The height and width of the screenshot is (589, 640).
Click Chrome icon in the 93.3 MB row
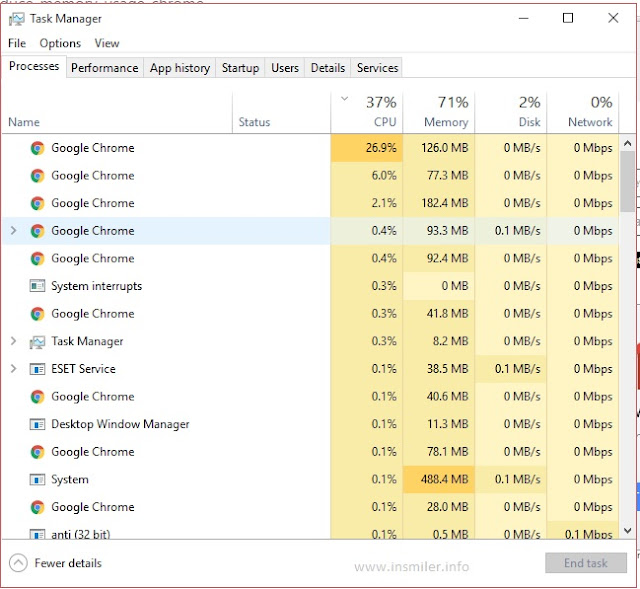click(x=37, y=231)
